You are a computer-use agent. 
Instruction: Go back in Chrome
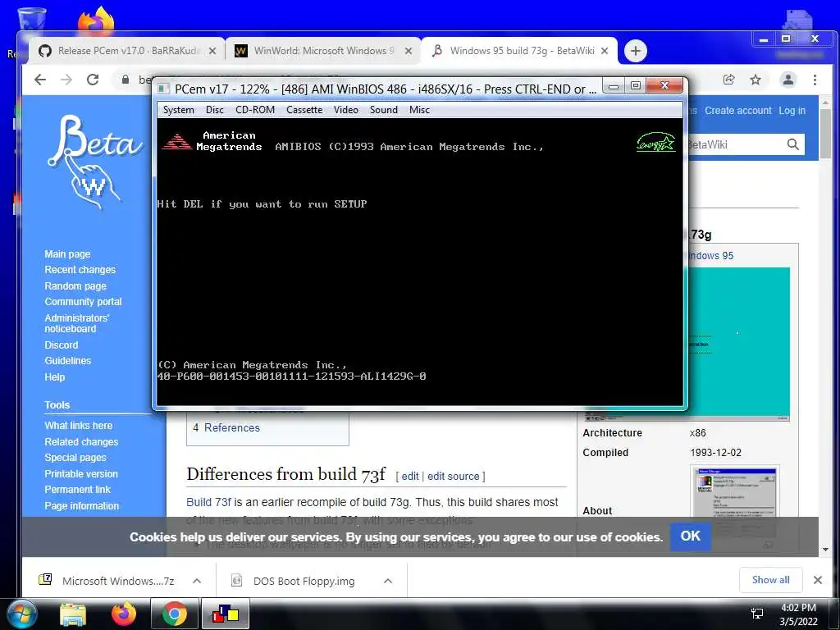click(40, 80)
